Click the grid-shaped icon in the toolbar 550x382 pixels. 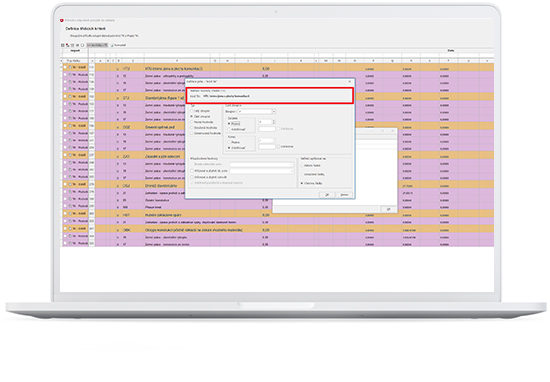pos(63,45)
